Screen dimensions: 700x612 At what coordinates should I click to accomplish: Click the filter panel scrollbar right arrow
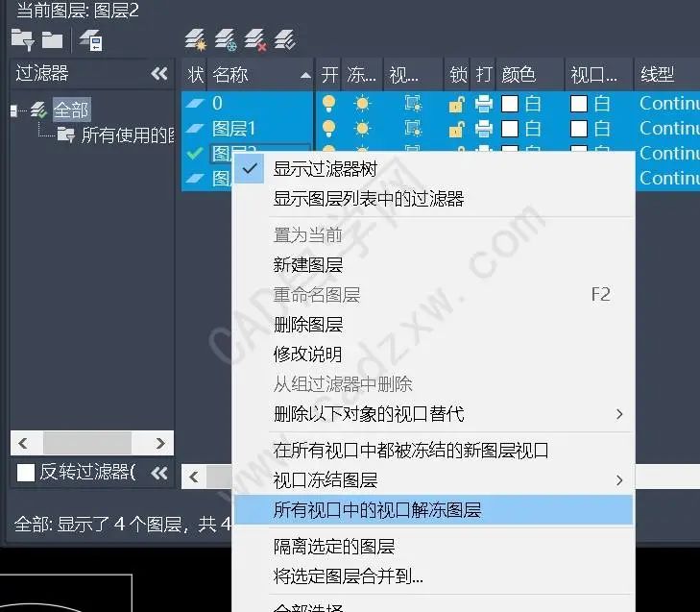(x=160, y=443)
